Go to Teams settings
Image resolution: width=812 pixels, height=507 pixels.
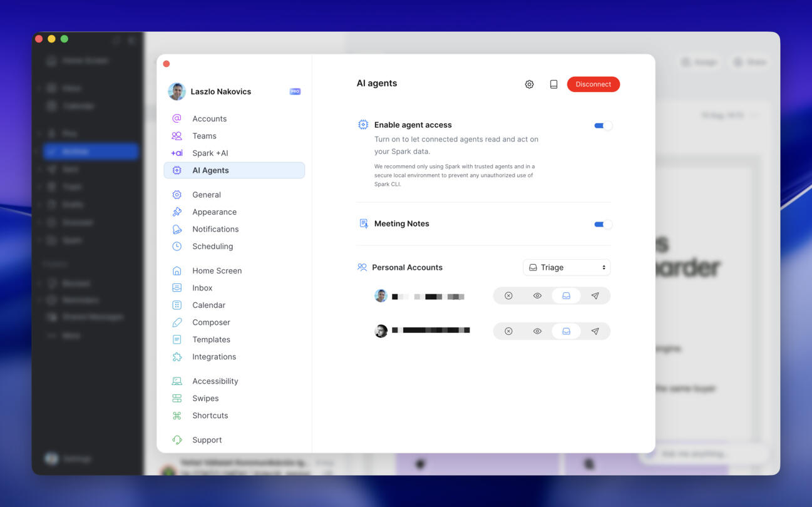234,136
